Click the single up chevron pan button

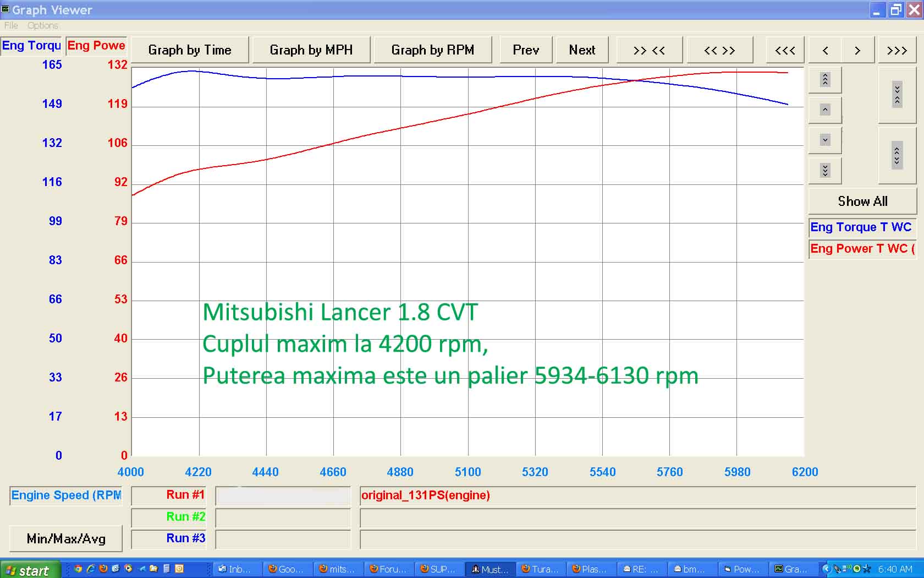[825, 110]
